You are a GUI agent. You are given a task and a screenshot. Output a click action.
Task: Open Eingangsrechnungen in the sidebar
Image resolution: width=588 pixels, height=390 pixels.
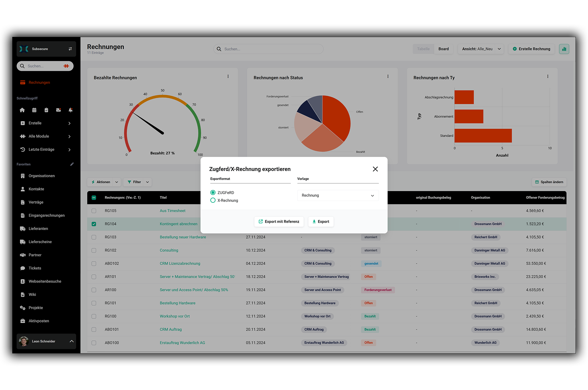click(47, 215)
